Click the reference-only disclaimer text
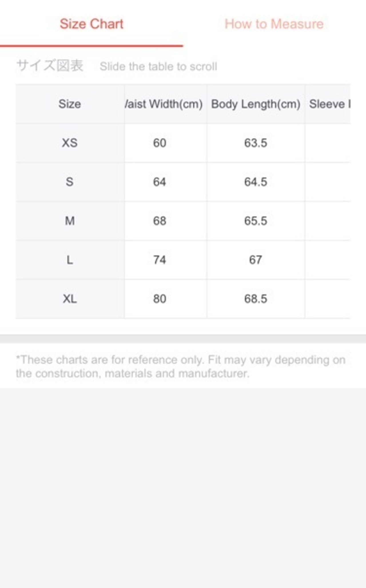The image size is (366, 588). [x=181, y=367]
